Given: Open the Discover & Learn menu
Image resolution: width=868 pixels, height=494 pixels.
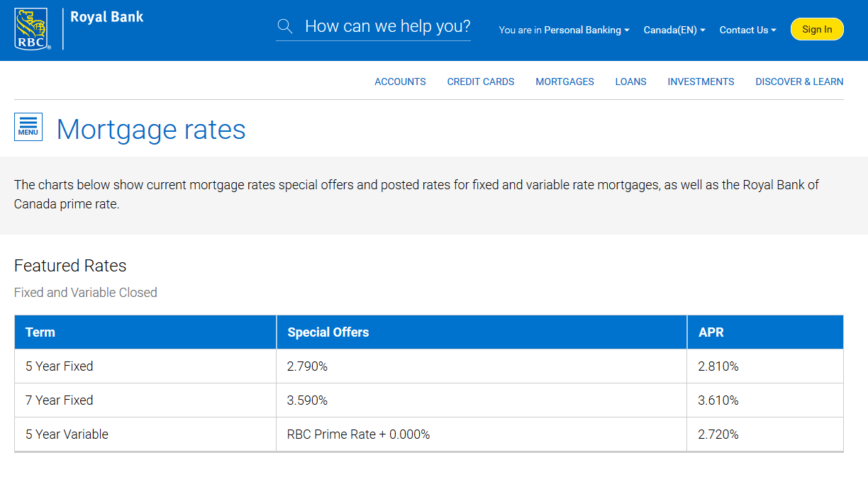Looking at the screenshot, I should [799, 82].
